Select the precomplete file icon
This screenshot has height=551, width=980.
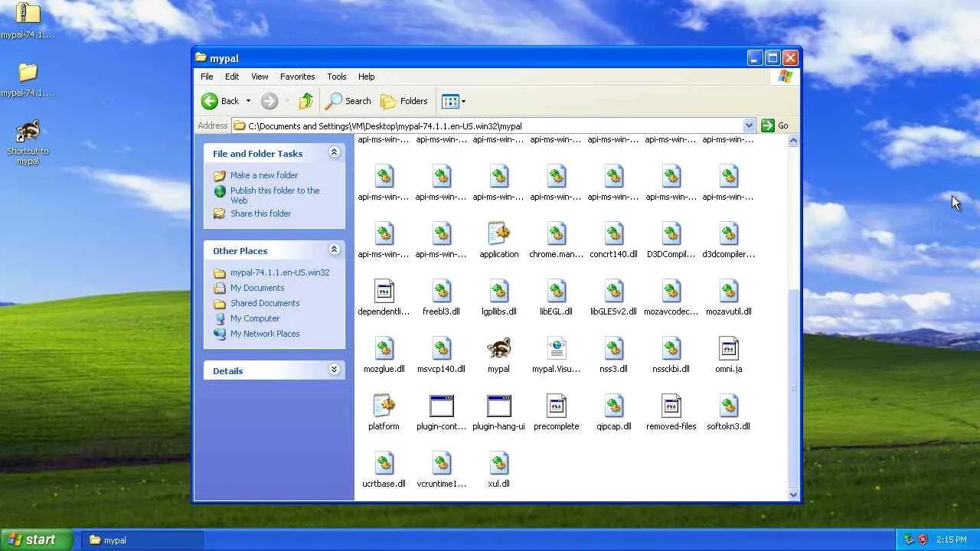[556, 406]
